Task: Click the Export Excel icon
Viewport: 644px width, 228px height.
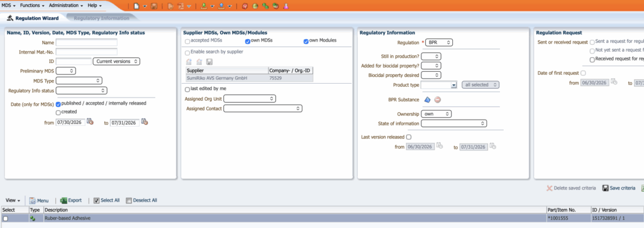Action: pos(64,200)
